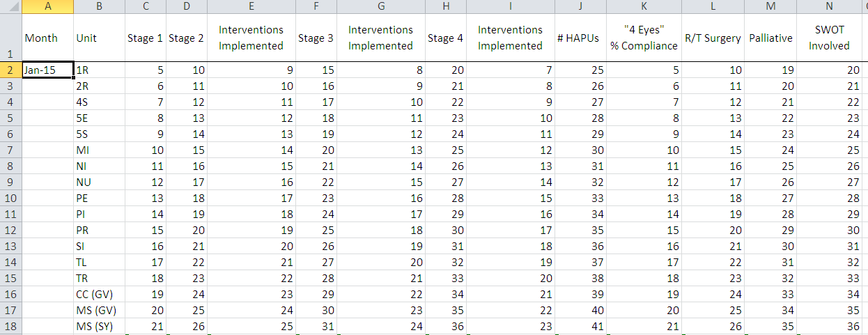Select the "4 Eyes" % Compliance header cell
The image size is (868, 335).
[x=644, y=38]
